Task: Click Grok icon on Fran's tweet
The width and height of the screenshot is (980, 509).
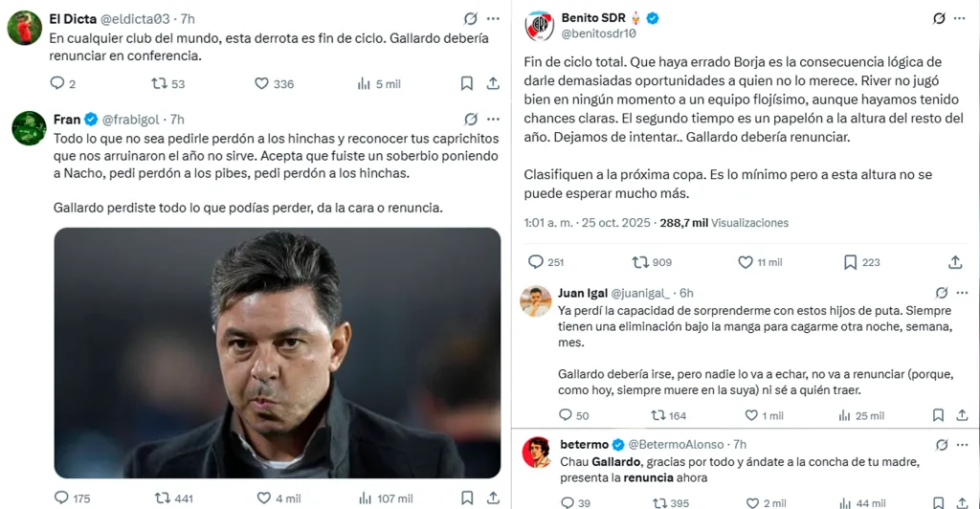Action: (470, 120)
